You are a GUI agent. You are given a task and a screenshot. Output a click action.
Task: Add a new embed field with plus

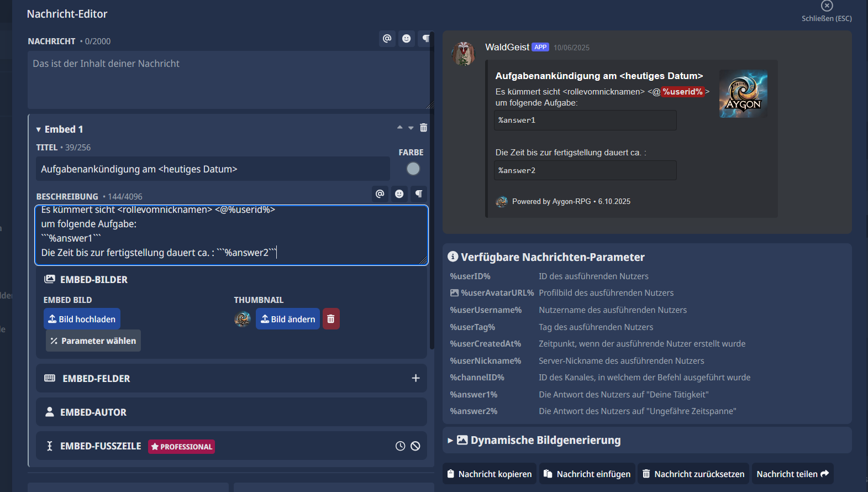pos(415,378)
